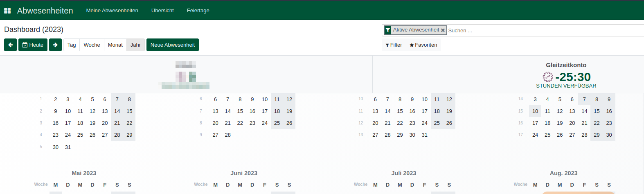
Task: Select highlighted day 10 in April calendar
Action: pyautogui.click(x=535, y=111)
